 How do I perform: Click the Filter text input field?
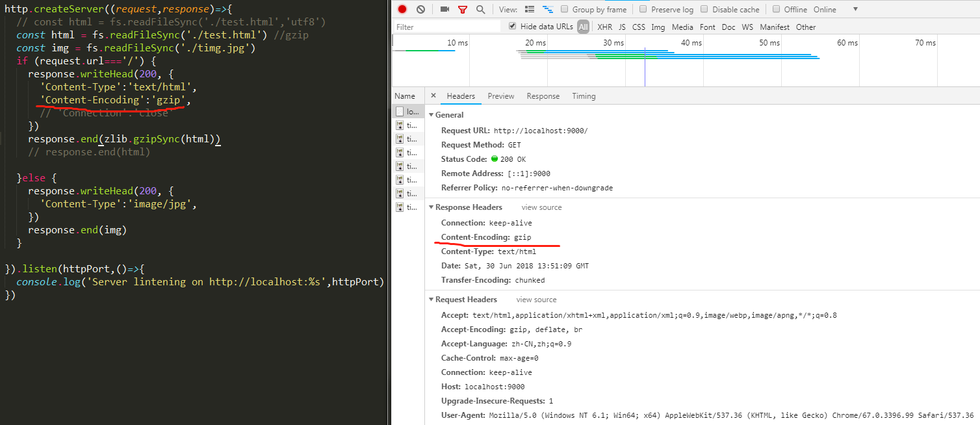(447, 27)
